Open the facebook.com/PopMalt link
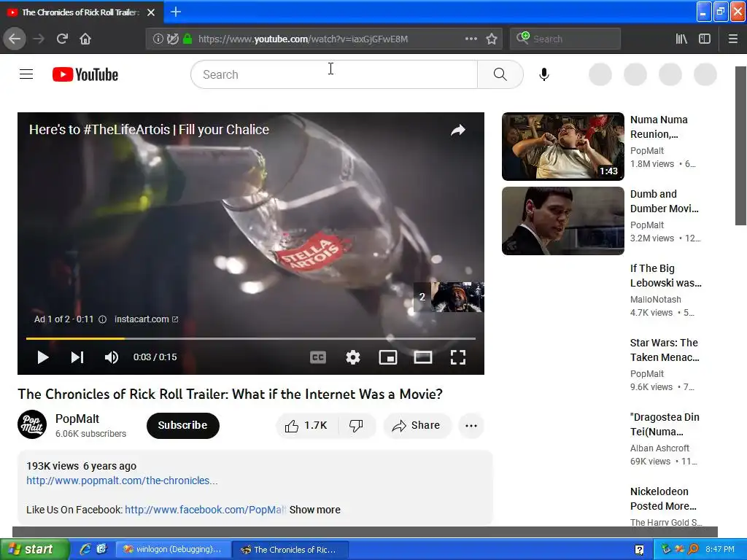 point(205,510)
